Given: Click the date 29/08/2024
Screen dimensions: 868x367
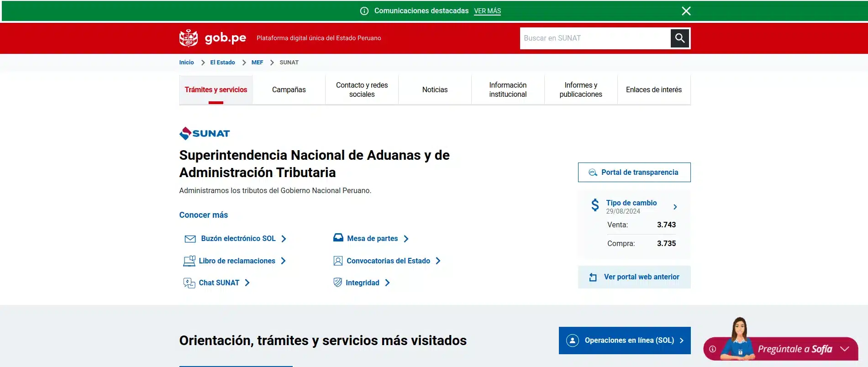Looking at the screenshot, I should [623, 211].
